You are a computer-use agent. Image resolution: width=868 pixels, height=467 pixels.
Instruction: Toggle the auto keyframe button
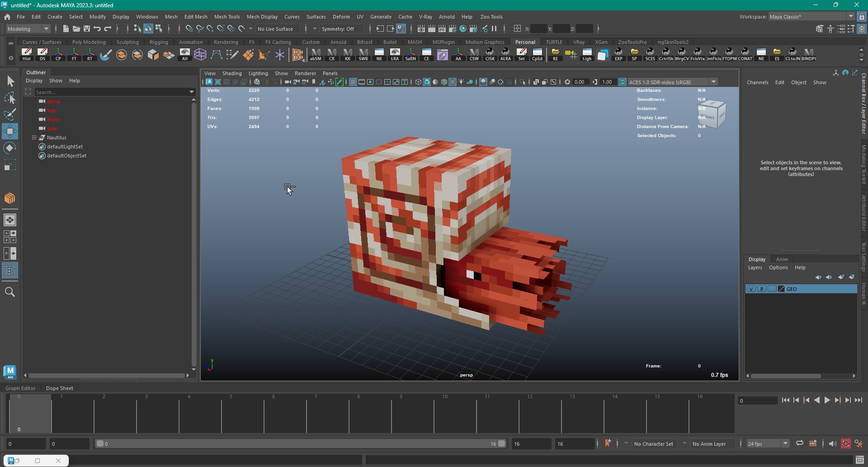point(845,443)
